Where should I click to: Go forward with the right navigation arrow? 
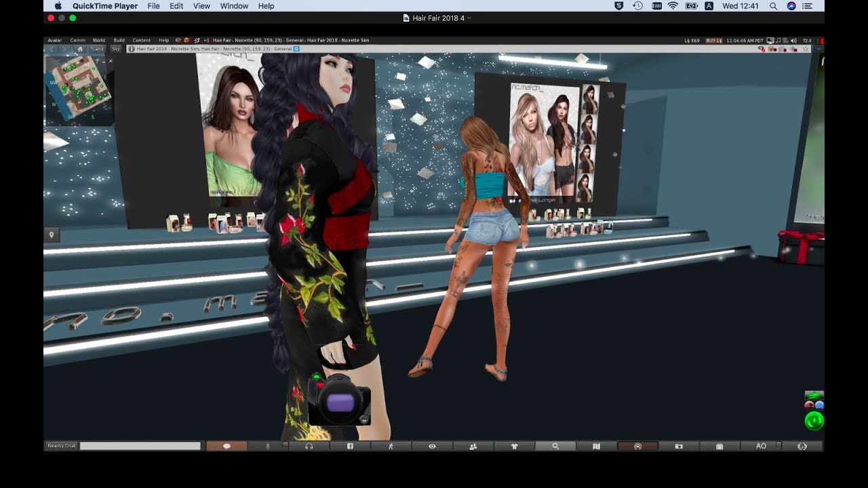click(x=64, y=49)
